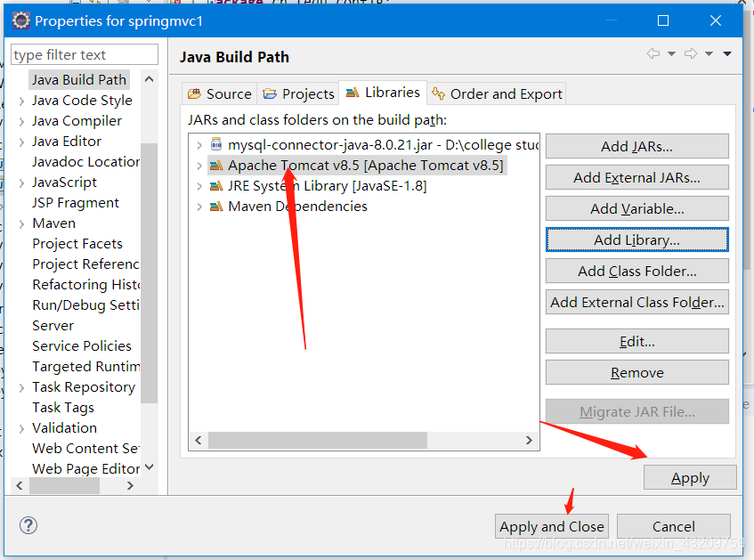The image size is (754, 560).
Task: Select Task Tags in sidebar
Action: pyautogui.click(x=63, y=408)
